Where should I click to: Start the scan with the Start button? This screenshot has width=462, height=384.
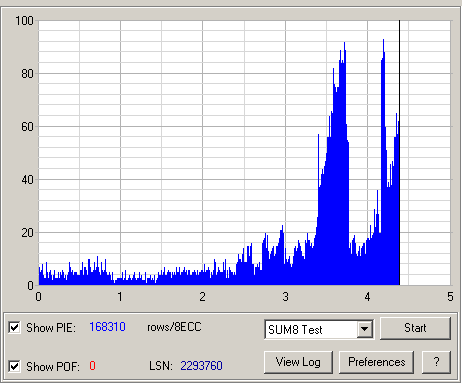point(415,328)
